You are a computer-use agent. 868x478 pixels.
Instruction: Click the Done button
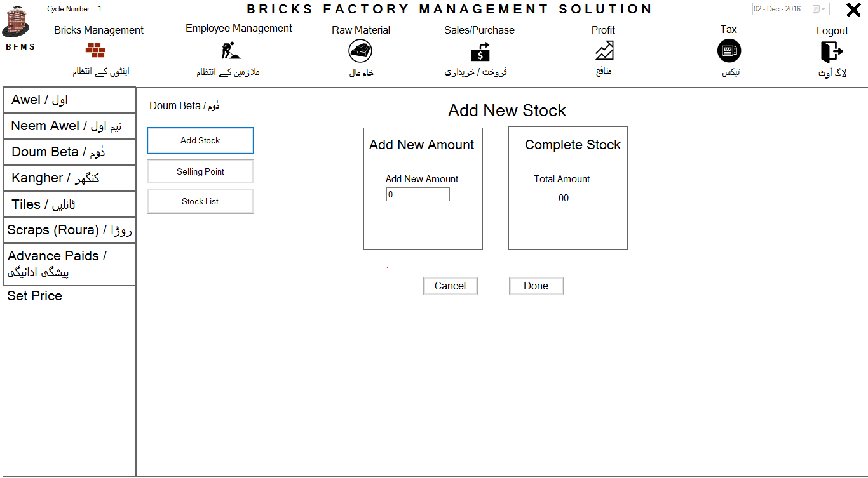536,286
